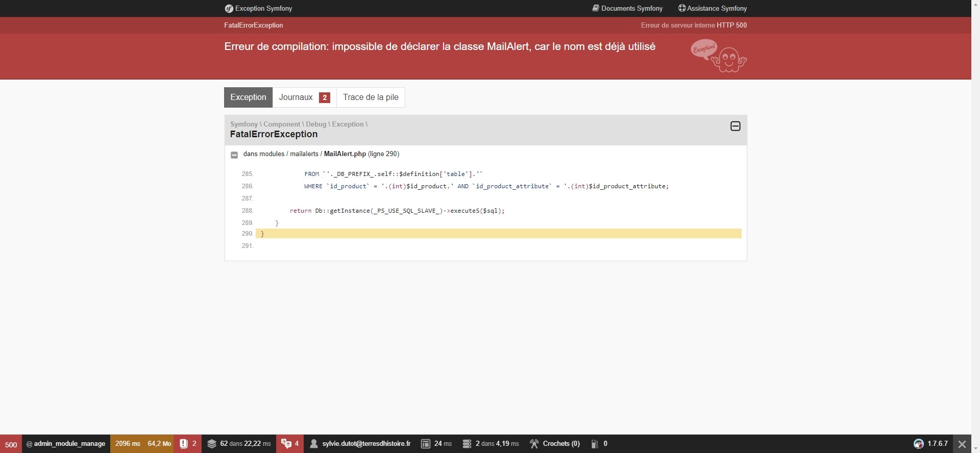980x453 pixels.
Task: Click the cache layers icon in toolbar
Action: (212, 444)
